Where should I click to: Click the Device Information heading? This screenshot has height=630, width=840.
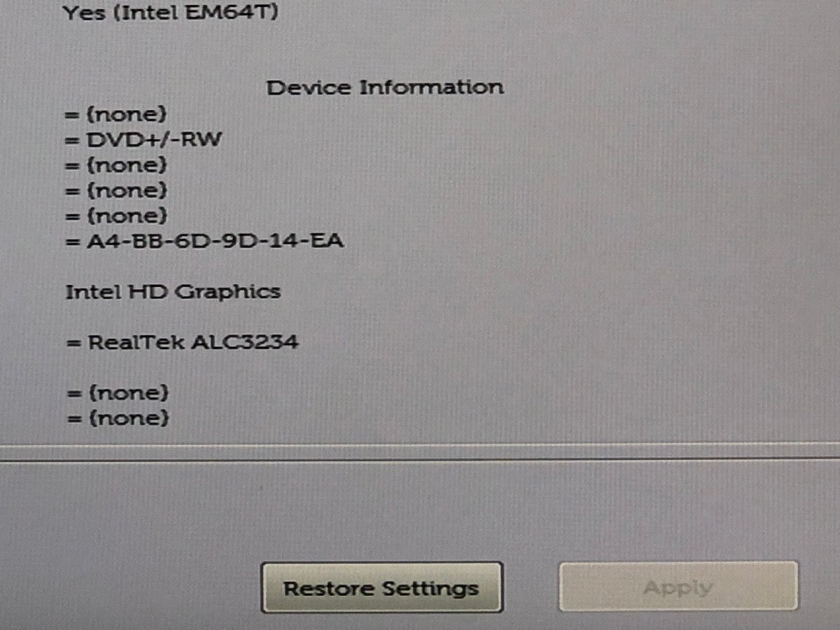pyautogui.click(x=385, y=87)
